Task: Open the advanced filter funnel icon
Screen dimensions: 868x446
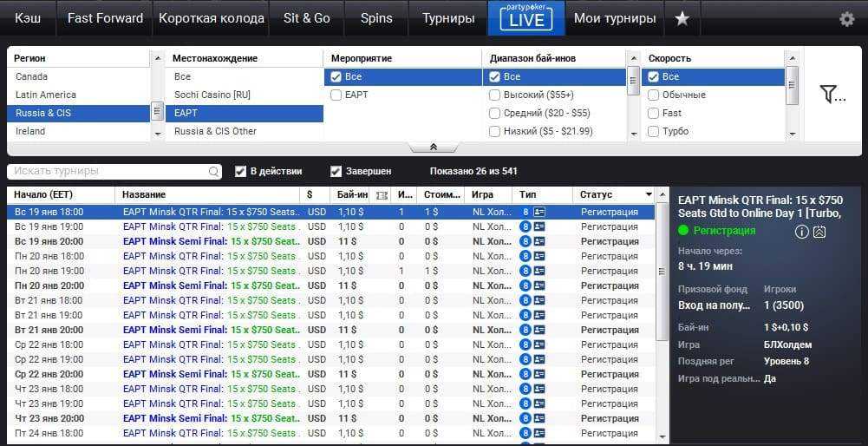Action: click(832, 95)
